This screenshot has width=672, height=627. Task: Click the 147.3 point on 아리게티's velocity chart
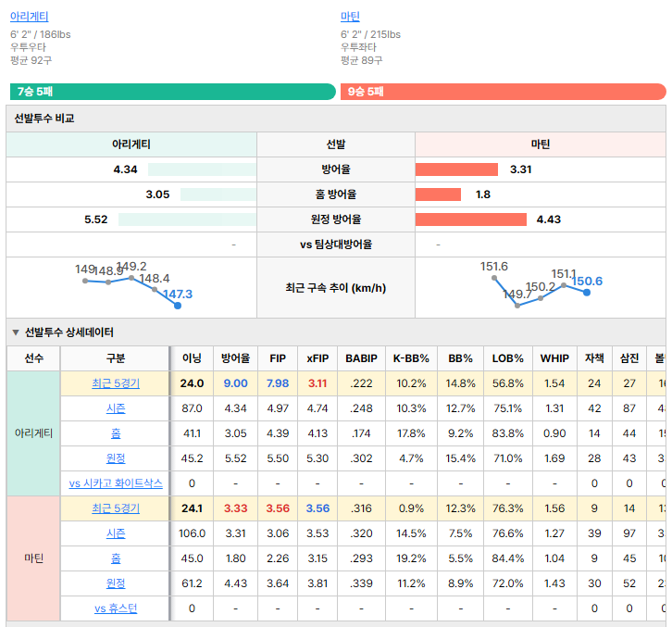click(178, 306)
